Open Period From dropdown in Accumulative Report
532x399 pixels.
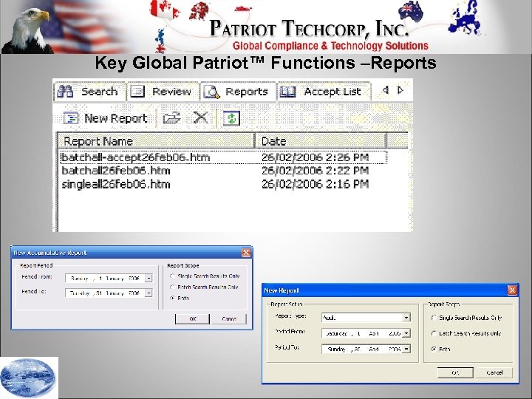(x=149, y=279)
